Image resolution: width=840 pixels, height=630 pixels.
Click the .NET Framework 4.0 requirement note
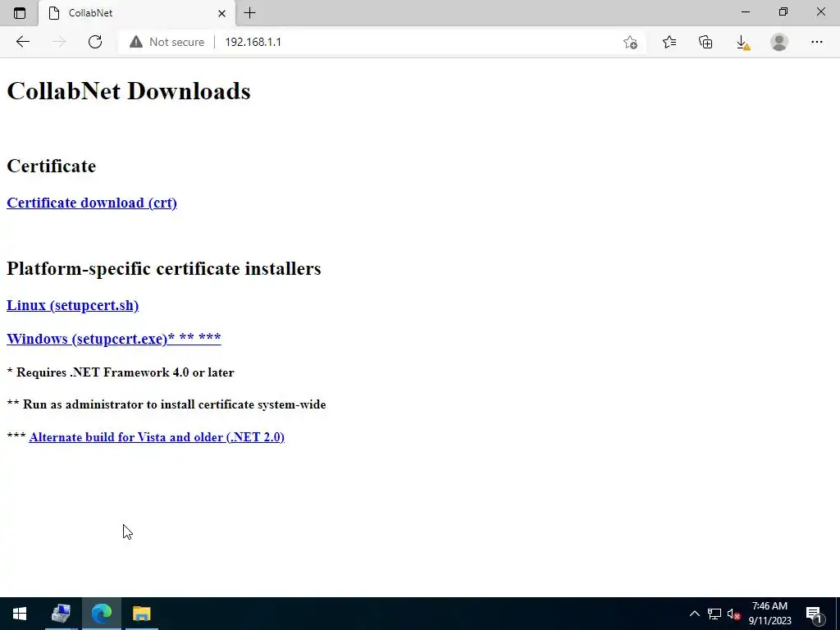click(121, 372)
